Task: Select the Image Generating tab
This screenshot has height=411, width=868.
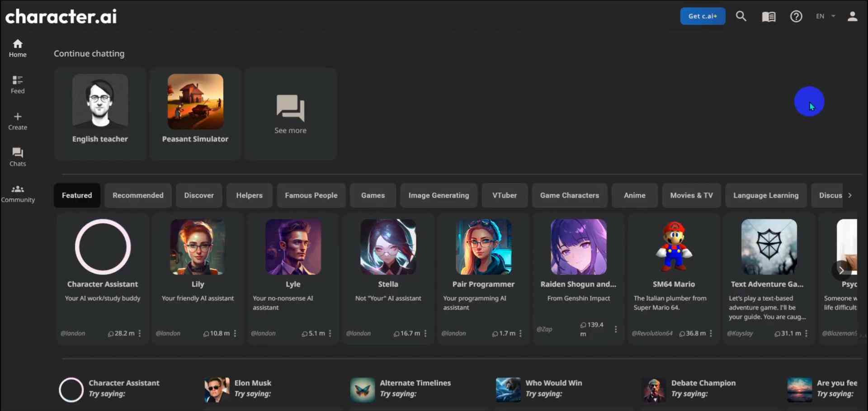Action: (x=439, y=195)
